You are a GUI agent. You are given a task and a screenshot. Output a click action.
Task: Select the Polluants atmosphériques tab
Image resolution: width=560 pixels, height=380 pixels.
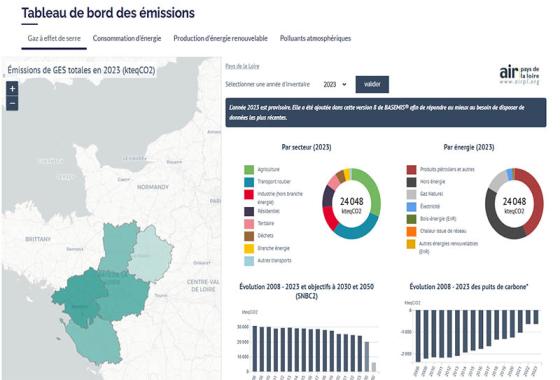315,38
